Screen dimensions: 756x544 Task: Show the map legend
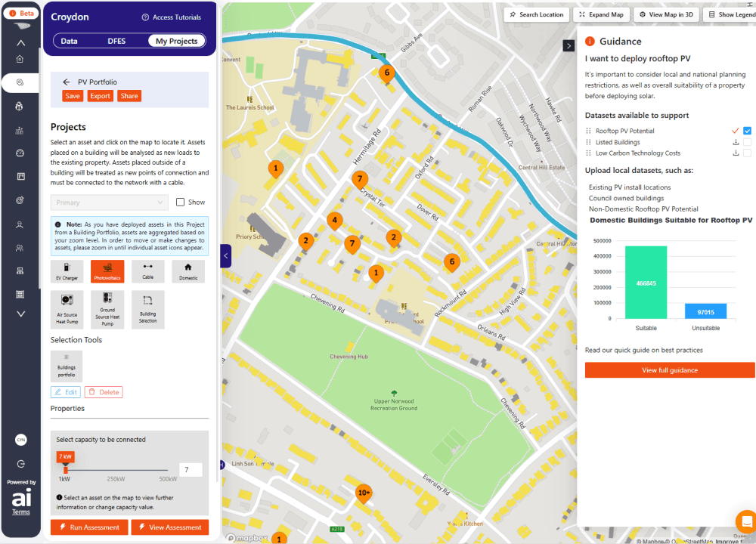pyautogui.click(x=731, y=14)
